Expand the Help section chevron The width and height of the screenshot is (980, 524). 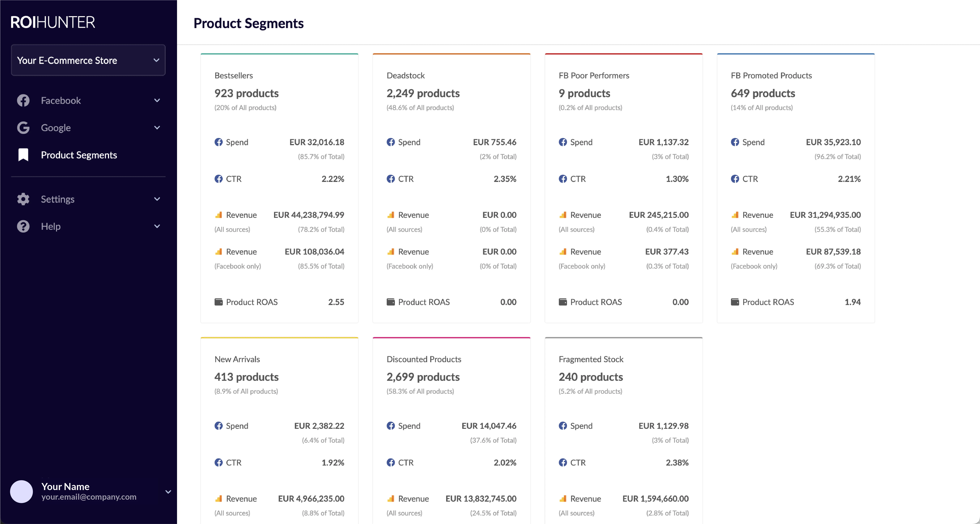pos(157,226)
